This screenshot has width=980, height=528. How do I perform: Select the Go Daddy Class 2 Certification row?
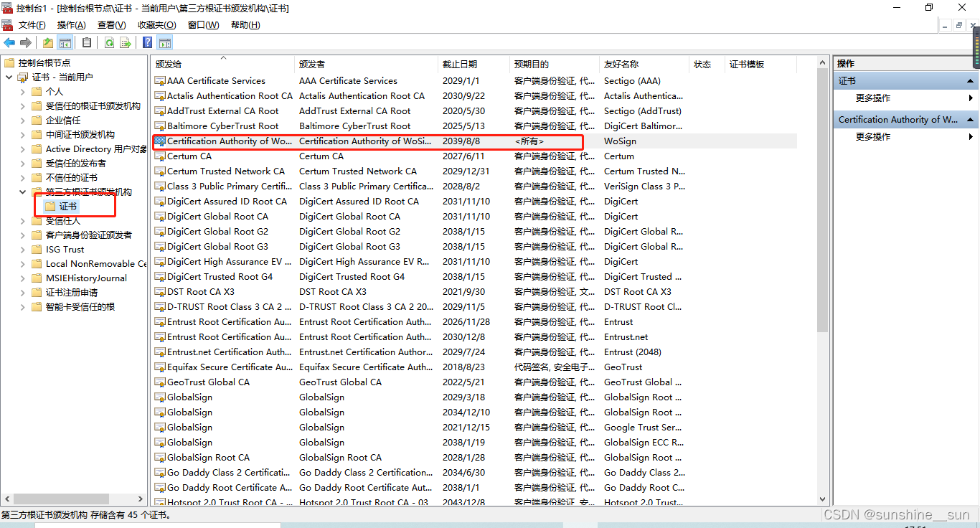474,473
